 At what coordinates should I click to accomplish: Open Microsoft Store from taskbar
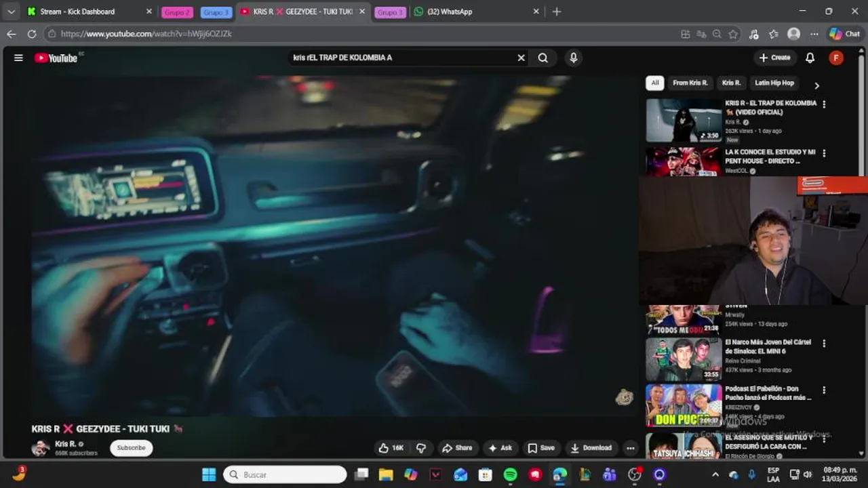(486, 474)
